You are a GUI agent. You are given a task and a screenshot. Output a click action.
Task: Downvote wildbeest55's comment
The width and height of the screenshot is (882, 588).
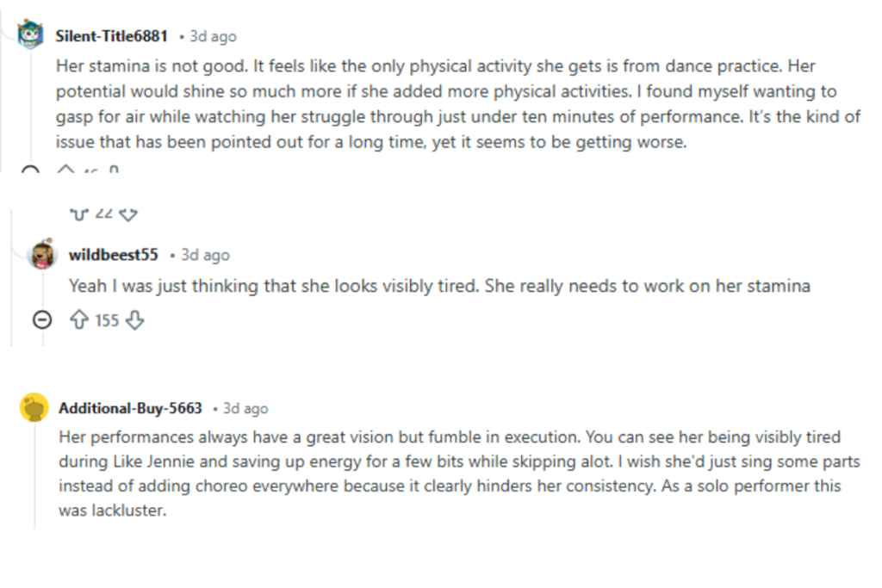(x=136, y=319)
